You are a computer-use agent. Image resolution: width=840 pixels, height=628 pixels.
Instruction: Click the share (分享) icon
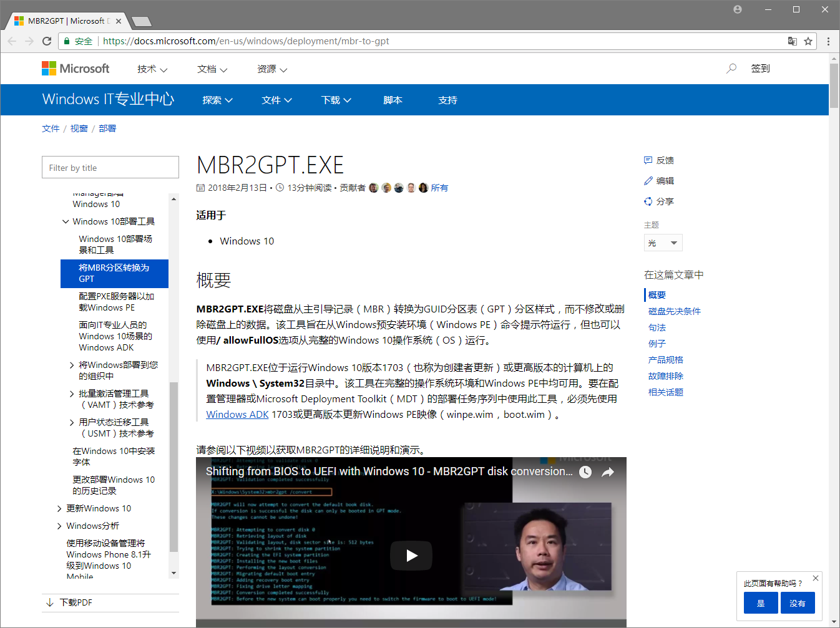(x=648, y=201)
